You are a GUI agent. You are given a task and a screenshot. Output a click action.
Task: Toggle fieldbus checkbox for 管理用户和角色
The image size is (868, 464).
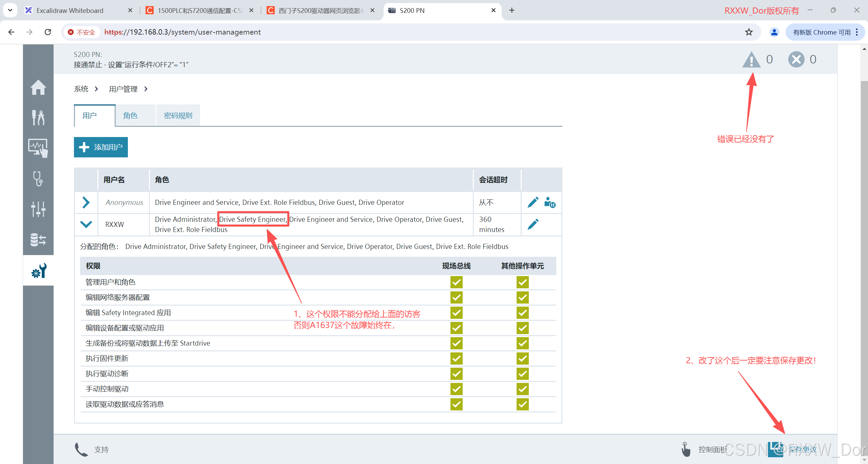tap(456, 282)
